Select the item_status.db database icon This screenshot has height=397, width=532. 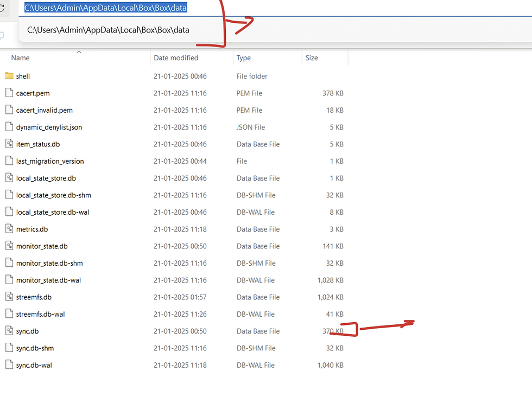pyautogui.click(x=9, y=144)
